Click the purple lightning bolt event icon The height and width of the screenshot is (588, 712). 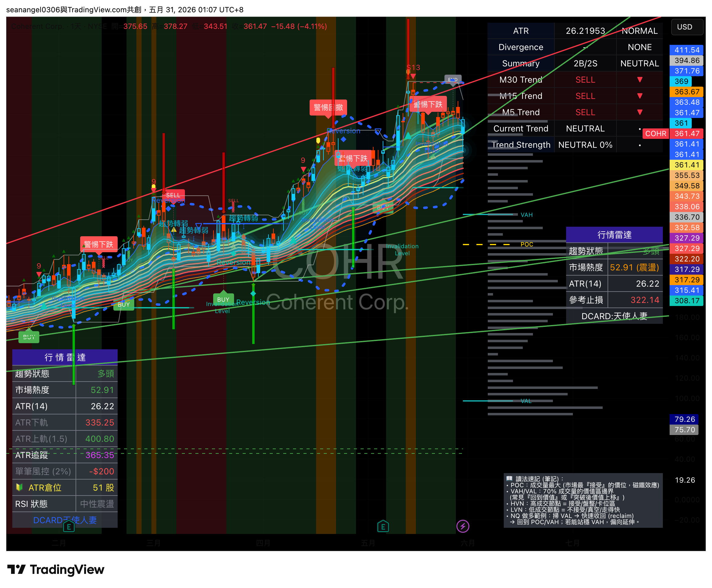pyautogui.click(x=463, y=526)
